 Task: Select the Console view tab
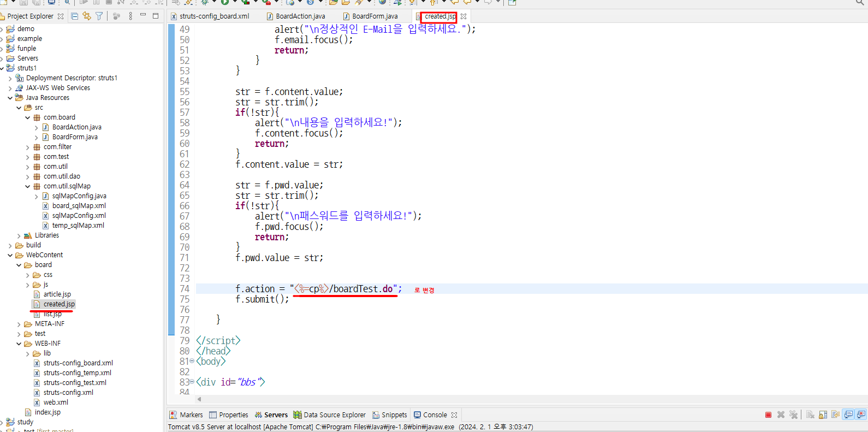click(430, 415)
